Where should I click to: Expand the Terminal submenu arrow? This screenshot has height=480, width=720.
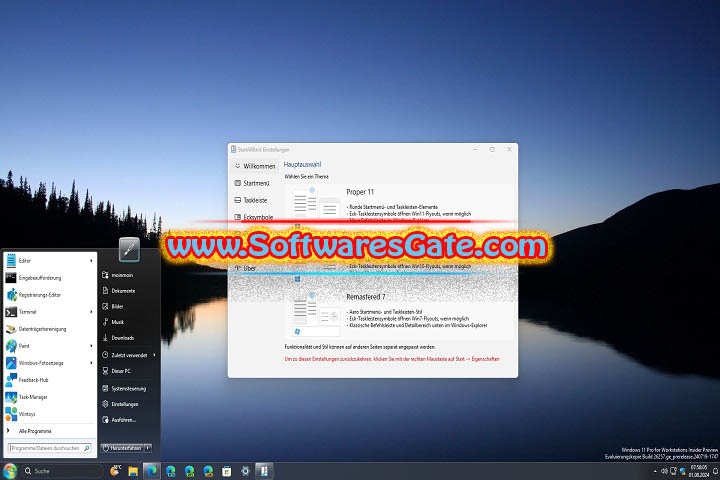91,311
